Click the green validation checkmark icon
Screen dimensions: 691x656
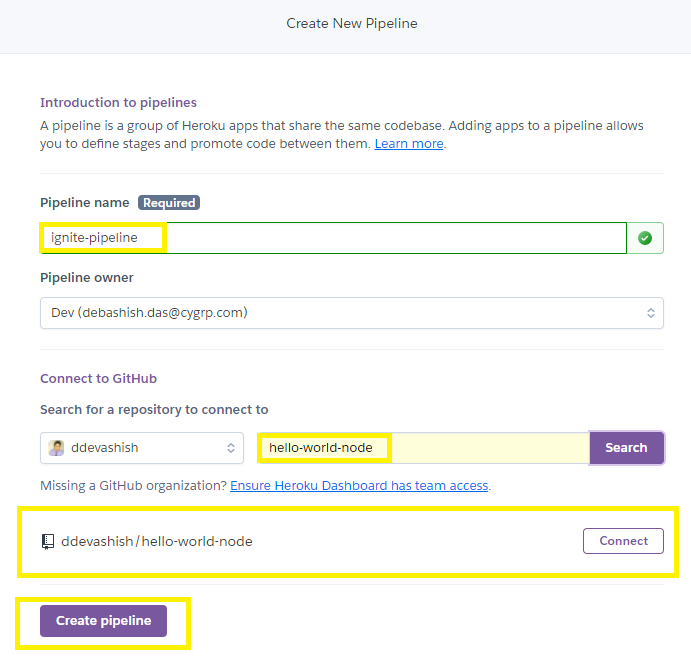(x=645, y=238)
